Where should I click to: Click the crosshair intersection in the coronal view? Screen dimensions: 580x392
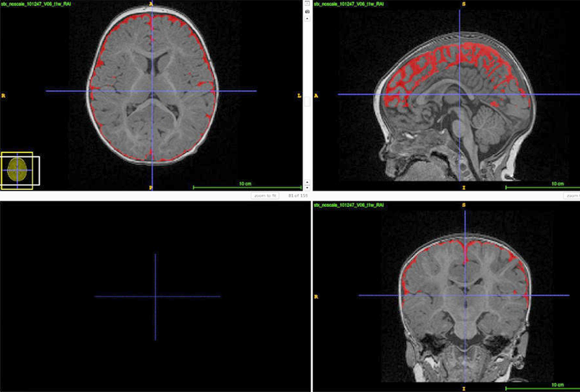pos(465,295)
